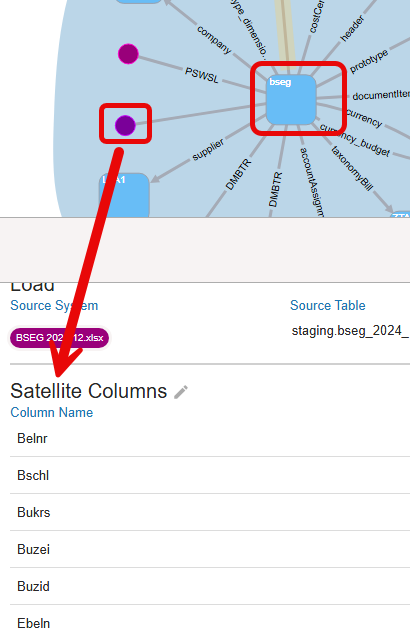The height and width of the screenshot is (631, 410).
Task: Select the Bschl column row
Action: tap(210, 475)
